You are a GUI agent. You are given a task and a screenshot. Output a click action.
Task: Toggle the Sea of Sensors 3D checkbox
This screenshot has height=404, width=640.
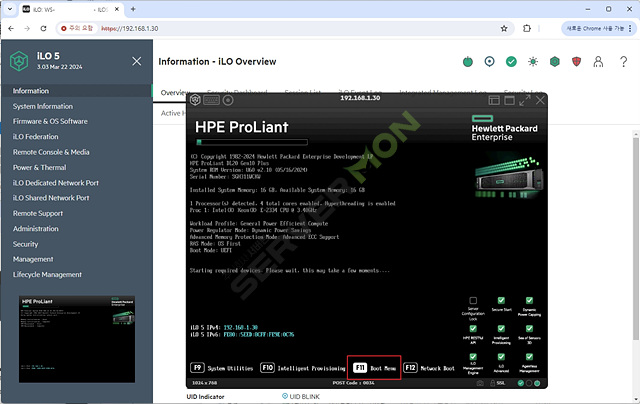point(529,329)
